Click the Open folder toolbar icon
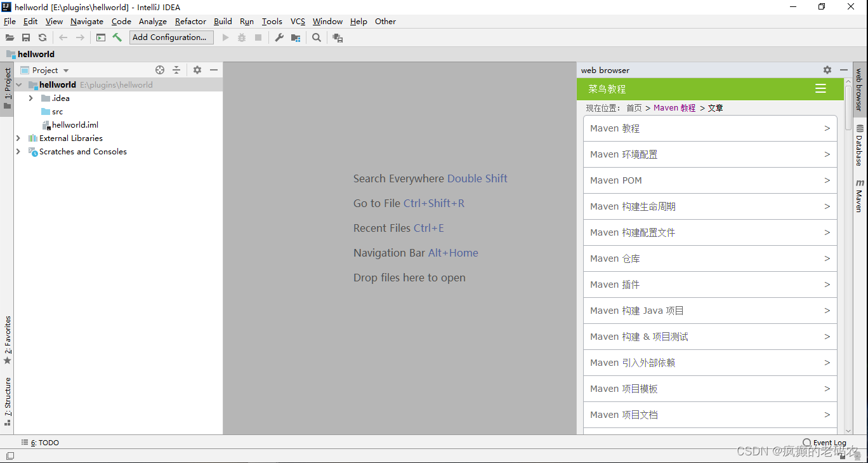 pos(10,38)
